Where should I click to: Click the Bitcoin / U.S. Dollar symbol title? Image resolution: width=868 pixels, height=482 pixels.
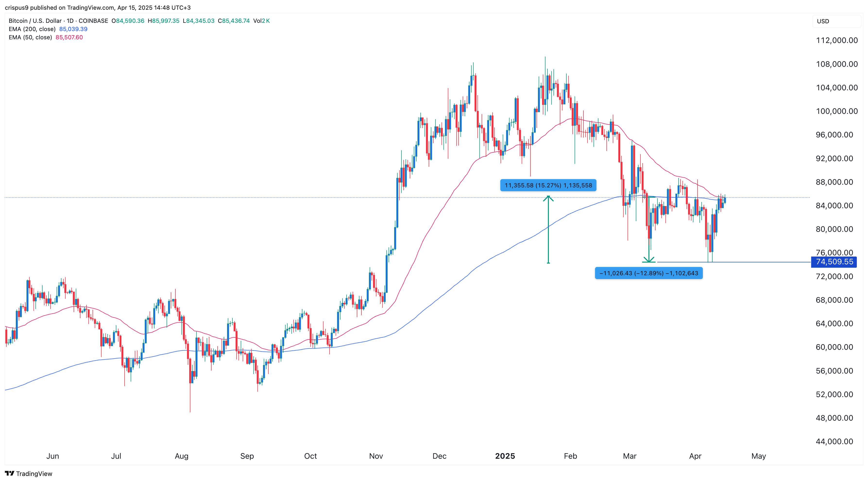tap(35, 21)
